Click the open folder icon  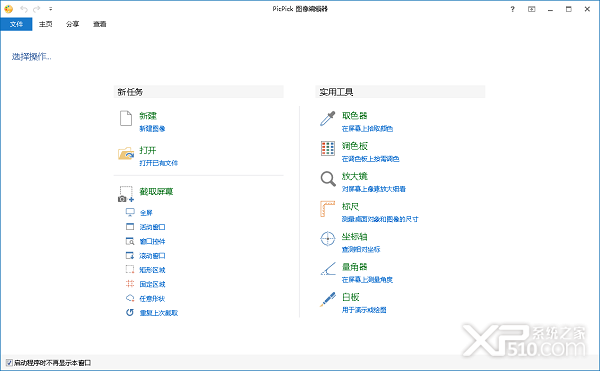(x=126, y=153)
